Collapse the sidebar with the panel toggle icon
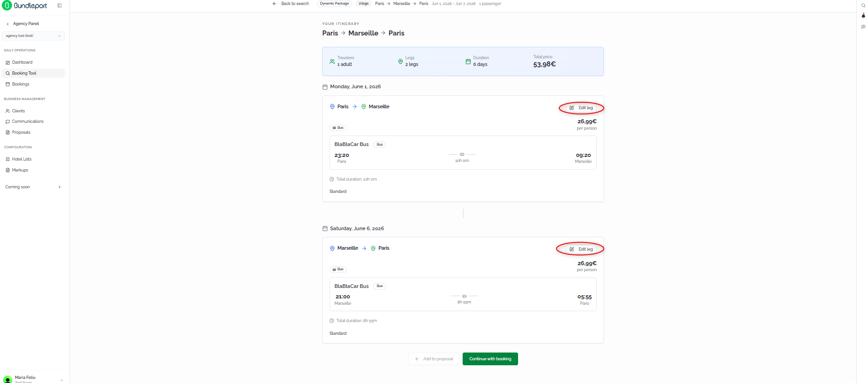The image size is (868, 383). tap(60, 5)
